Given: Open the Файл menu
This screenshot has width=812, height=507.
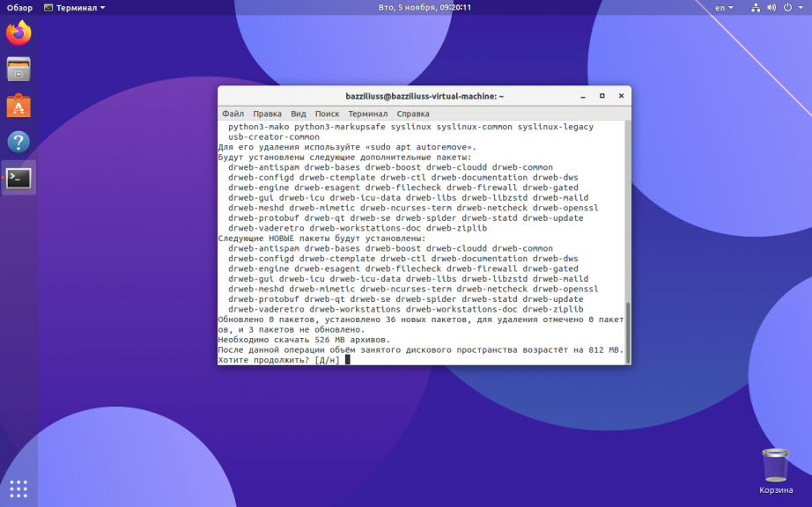Looking at the screenshot, I should click(x=233, y=114).
